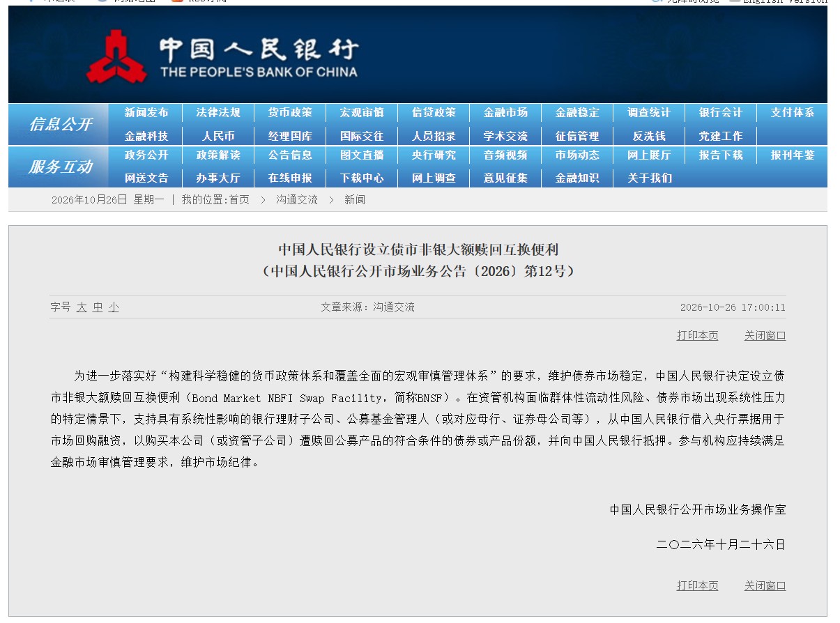Select 宏观审慎 in the navigation bar

pyautogui.click(x=362, y=113)
